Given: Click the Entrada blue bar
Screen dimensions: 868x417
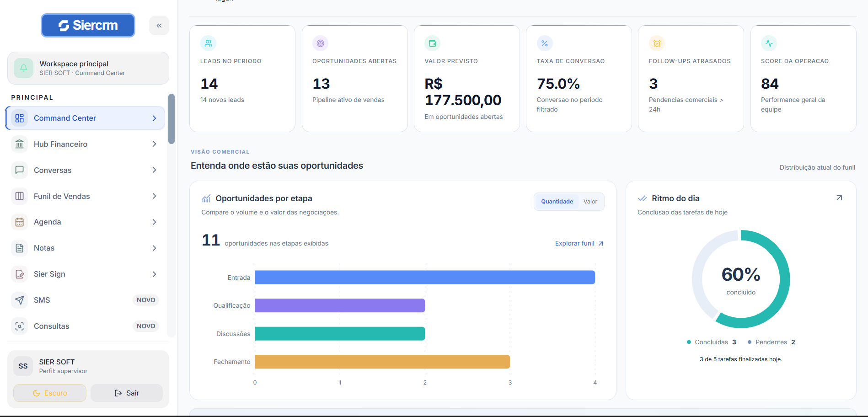Looking at the screenshot, I should [x=425, y=278].
